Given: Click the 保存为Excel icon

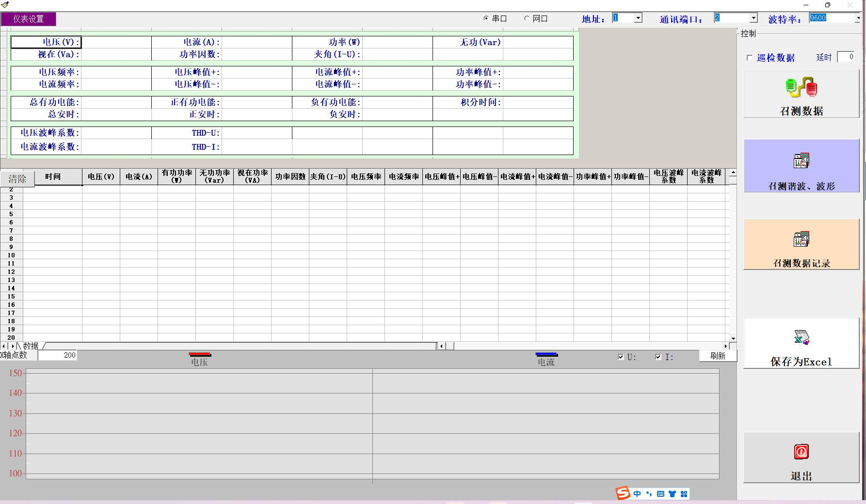Looking at the screenshot, I should pyautogui.click(x=801, y=337).
